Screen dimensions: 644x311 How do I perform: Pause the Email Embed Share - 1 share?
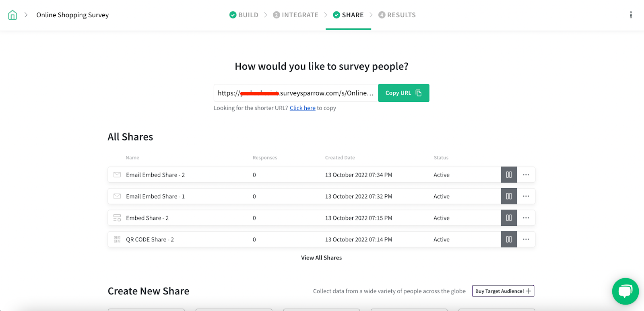pos(509,196)
